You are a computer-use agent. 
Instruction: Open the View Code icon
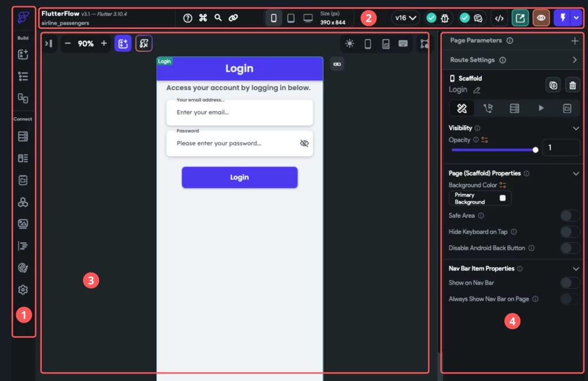click(x=499, y=18)
